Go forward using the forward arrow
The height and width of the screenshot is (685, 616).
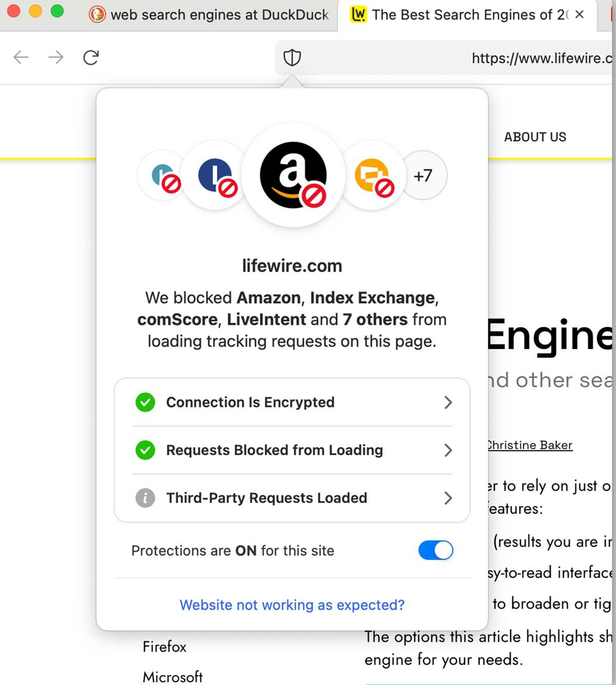pyautogui.click(x=56, y=57)
